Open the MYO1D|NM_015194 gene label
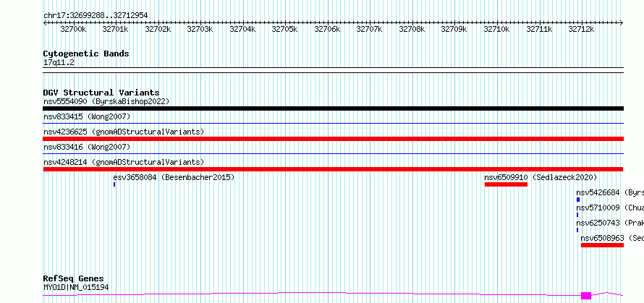Image resolution: width=644 pixels, height=303 pixels. (x=76, y=288)
